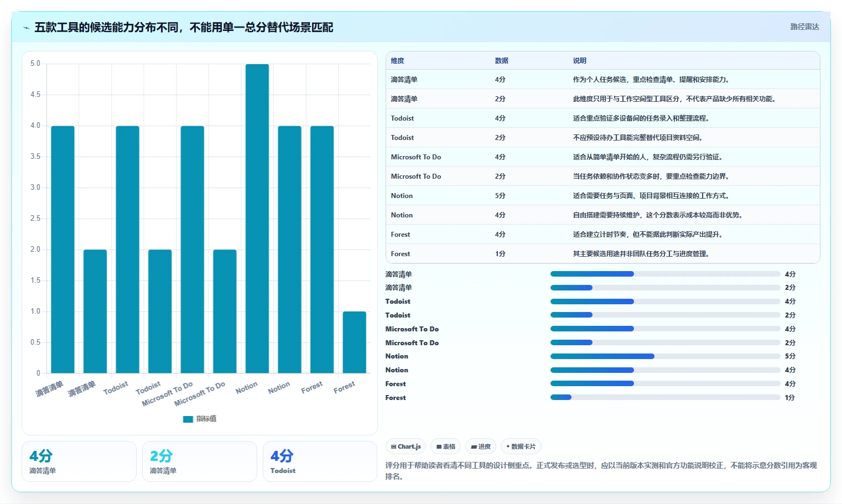Select the cell 当任务依赖和协作状态变多时
Viewport: 842px width, 504px height.
point(651,176)
